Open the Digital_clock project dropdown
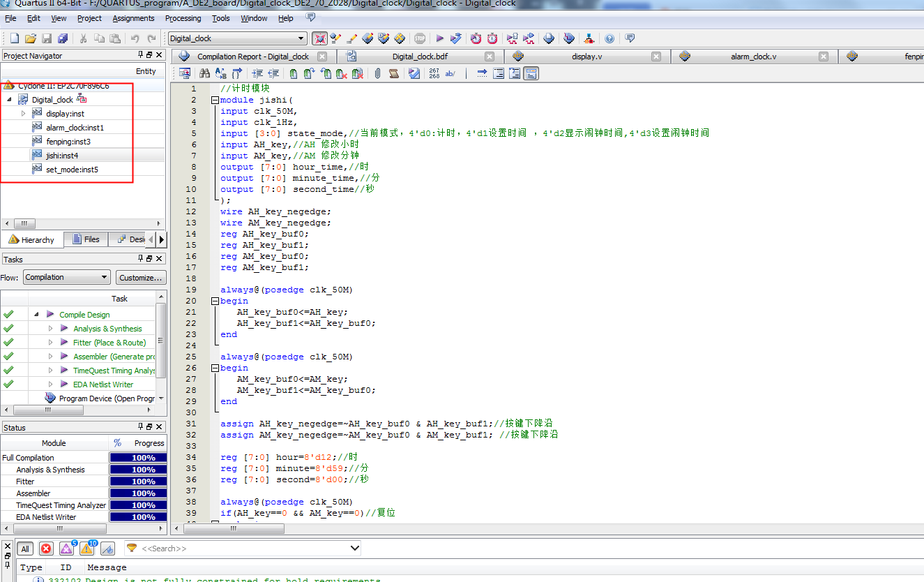924x582 pixels. click(x=301, y=38)
